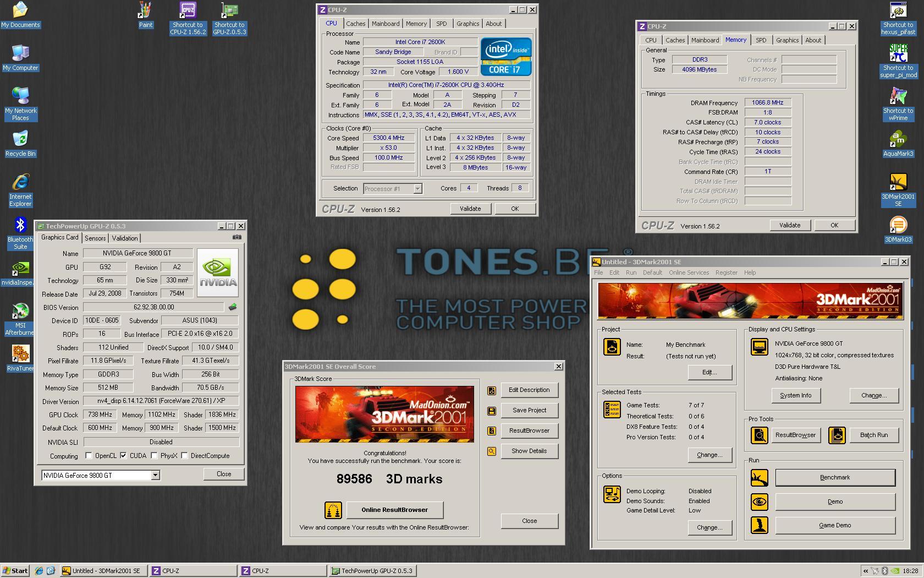Click TechPowerUp GPU-Z taskbar button

coord(371,571)
